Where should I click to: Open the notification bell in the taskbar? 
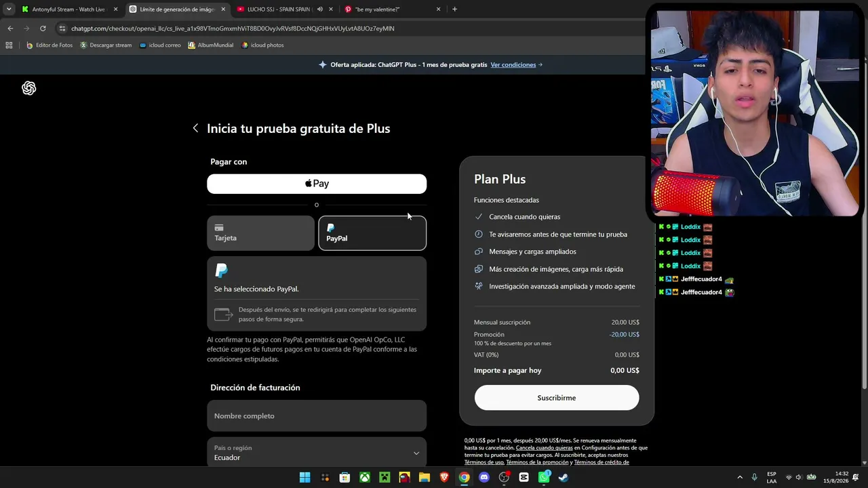(856, 477)
